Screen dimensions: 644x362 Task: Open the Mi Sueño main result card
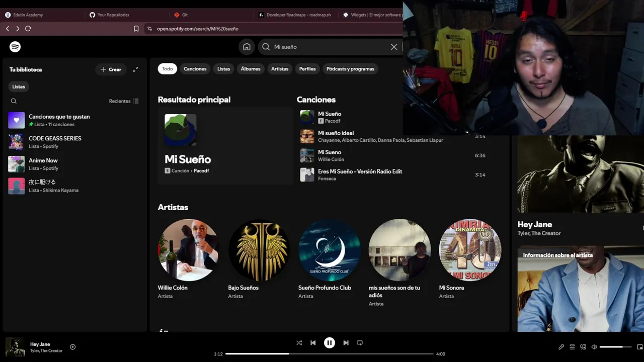coord(225,145)
